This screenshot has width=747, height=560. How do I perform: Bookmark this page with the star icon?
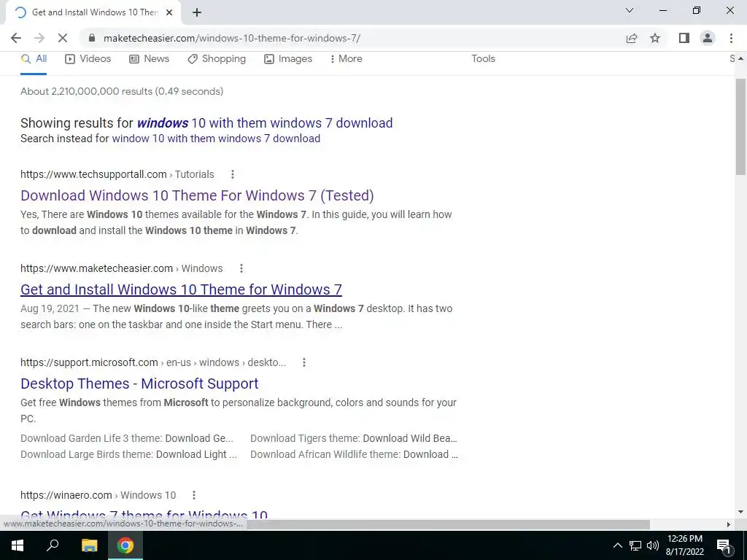point(655,38)
